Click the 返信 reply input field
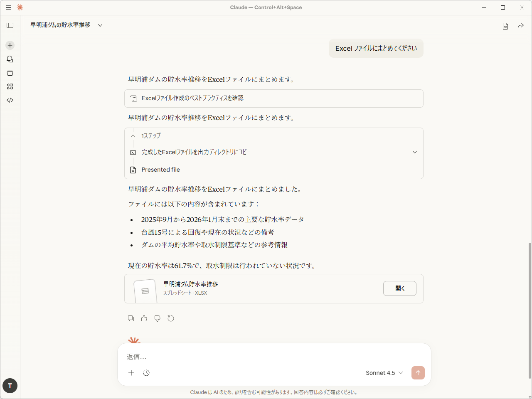 [274, 357]
